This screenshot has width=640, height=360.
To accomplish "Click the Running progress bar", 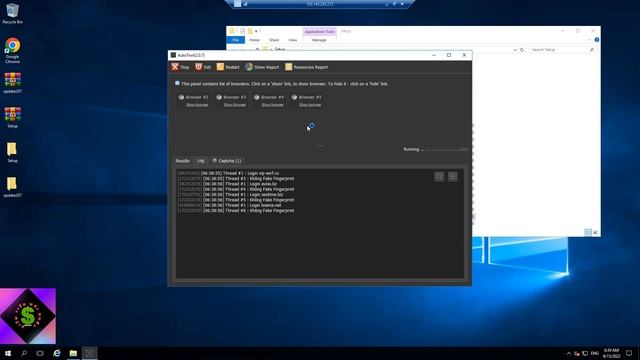I will tap(447, 149).
